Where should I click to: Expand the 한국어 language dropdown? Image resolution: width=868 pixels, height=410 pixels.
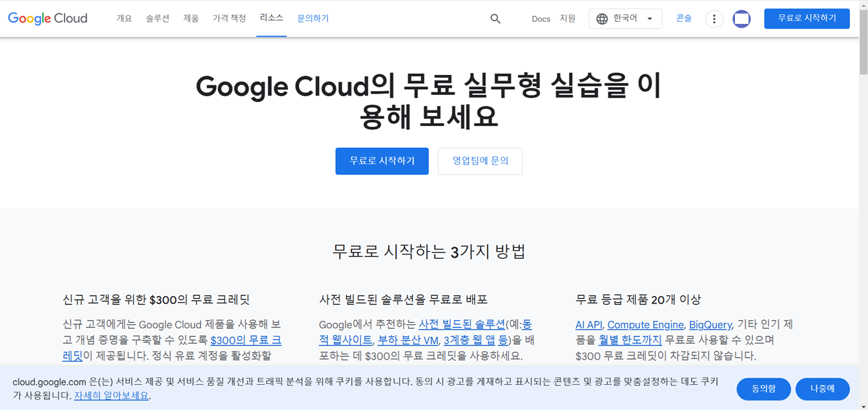625,19
